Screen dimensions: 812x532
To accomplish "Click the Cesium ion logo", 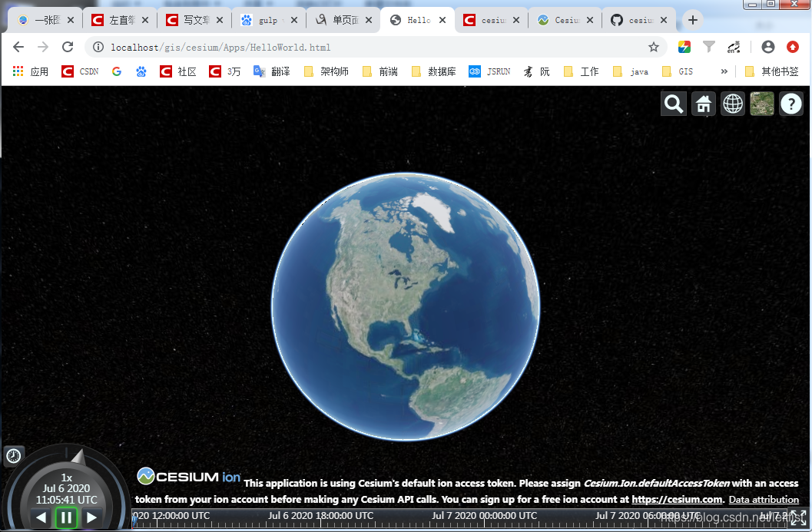I will pos(189,476).
